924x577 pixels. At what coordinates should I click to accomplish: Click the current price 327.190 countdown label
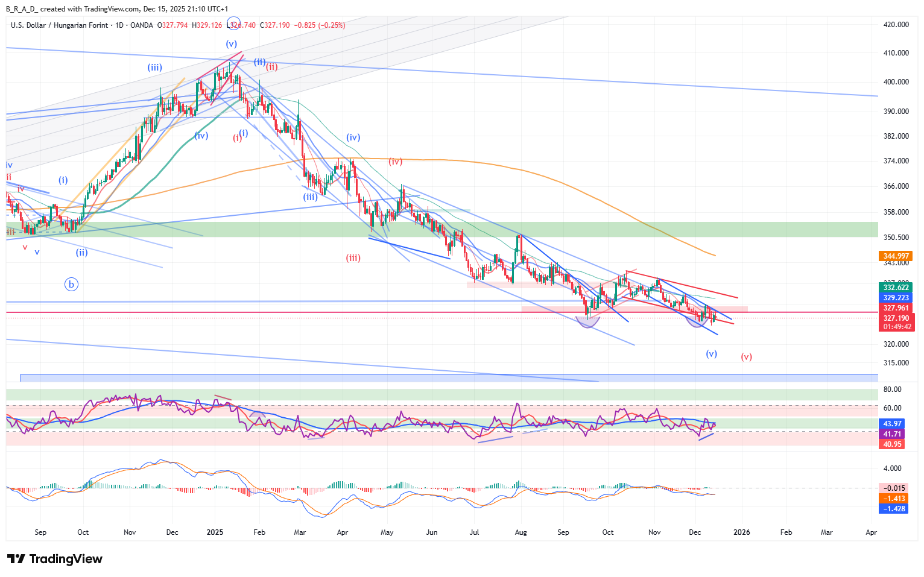[896, 323]
